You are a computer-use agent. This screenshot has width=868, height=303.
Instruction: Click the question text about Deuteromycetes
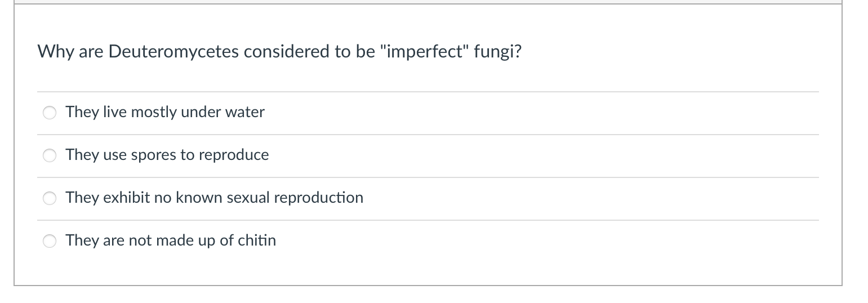point(279,52)
